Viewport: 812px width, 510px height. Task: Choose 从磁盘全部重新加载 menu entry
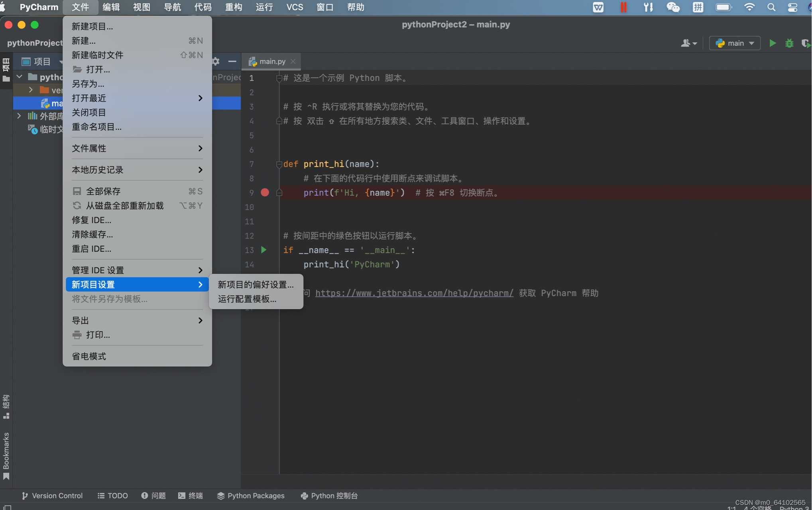[137, 206]
